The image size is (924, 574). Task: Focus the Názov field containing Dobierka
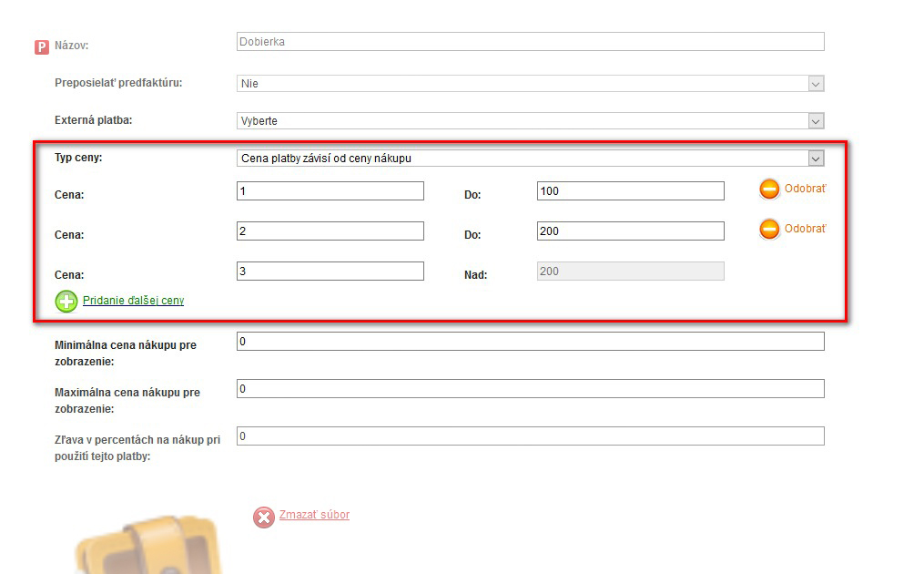point(530,42)
